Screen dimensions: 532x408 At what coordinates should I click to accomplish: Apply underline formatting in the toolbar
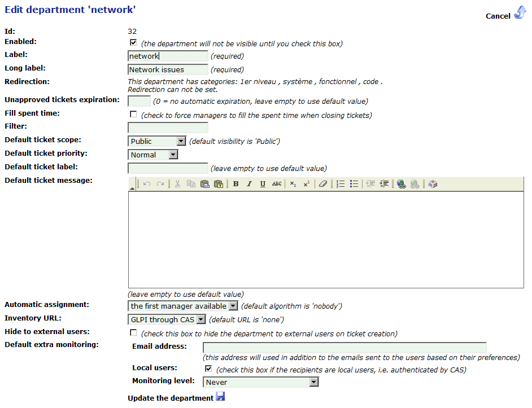tap(263, 184)
